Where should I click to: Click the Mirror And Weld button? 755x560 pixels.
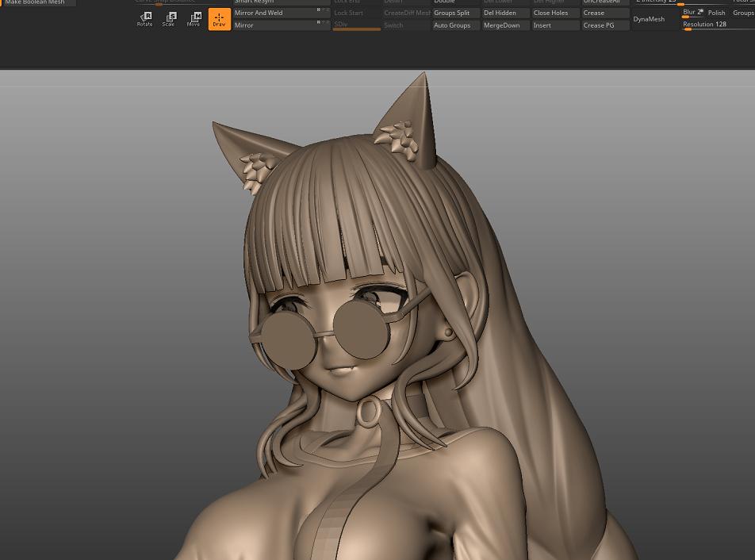pyautogui.click(x=282, y=13)
